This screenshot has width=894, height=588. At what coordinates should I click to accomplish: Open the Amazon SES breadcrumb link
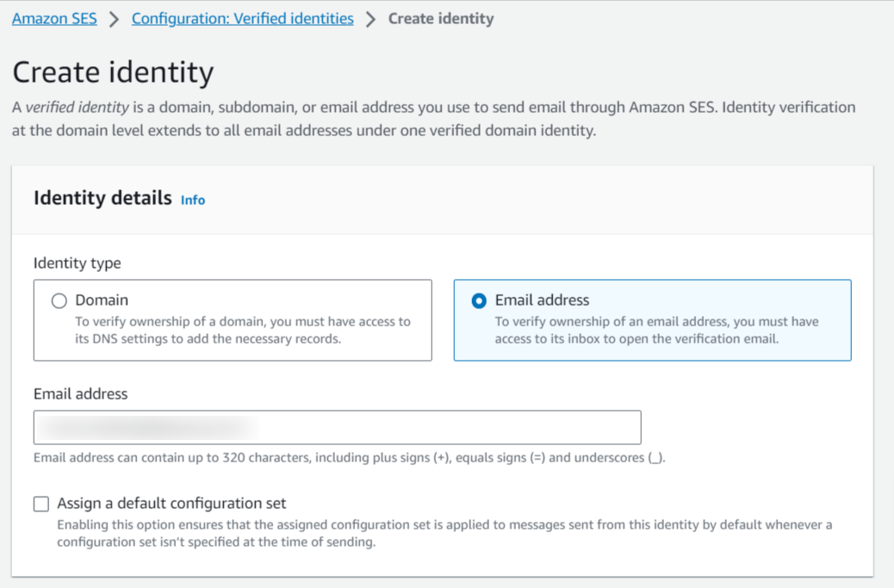[x=54, y=18]
